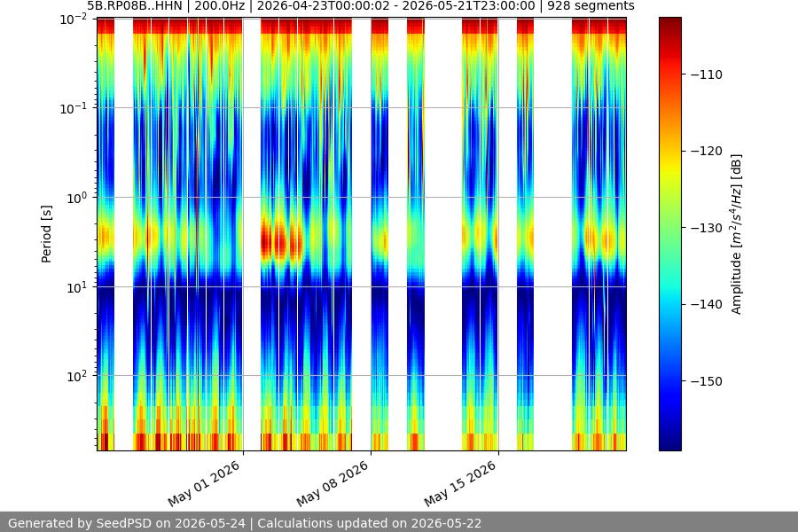Click the 10⁻² y-axis tick label

[x=74, y=20]
